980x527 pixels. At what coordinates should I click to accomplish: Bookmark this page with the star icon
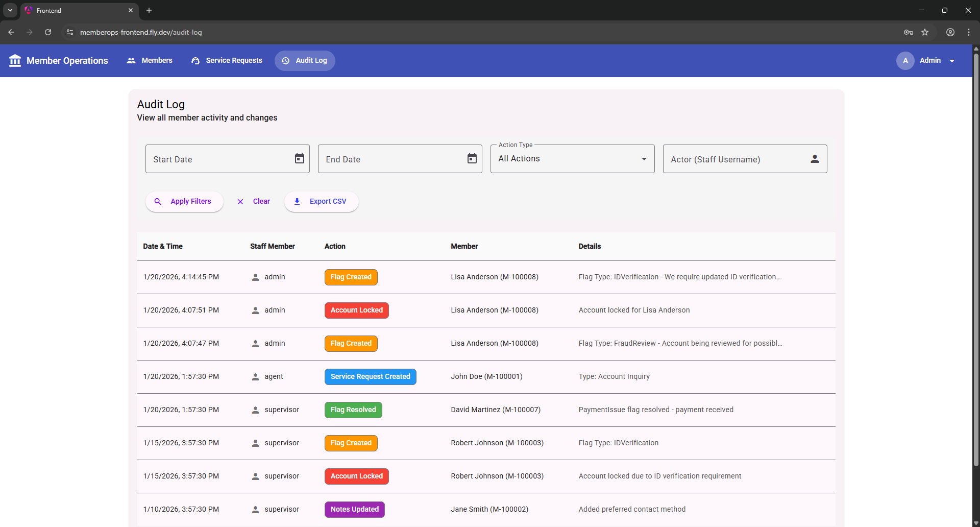(x=925, y=32)
